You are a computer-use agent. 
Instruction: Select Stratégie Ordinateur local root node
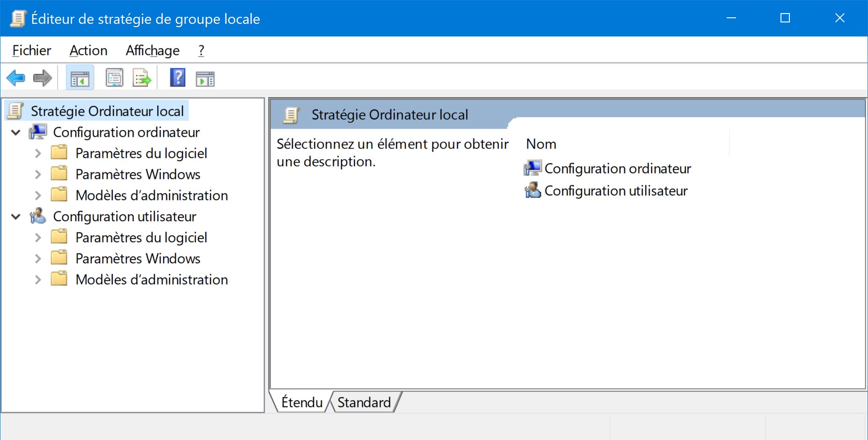107,111
